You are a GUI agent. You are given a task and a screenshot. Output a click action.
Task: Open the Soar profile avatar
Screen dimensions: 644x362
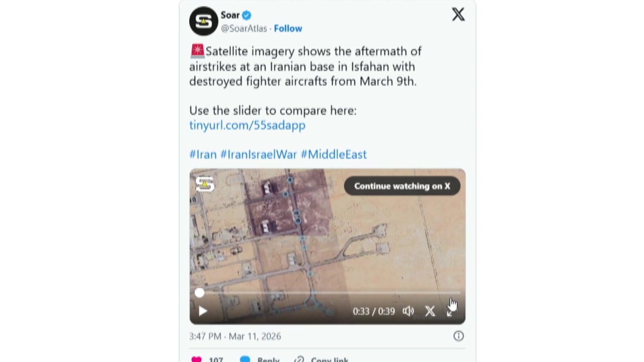[203, 21]
